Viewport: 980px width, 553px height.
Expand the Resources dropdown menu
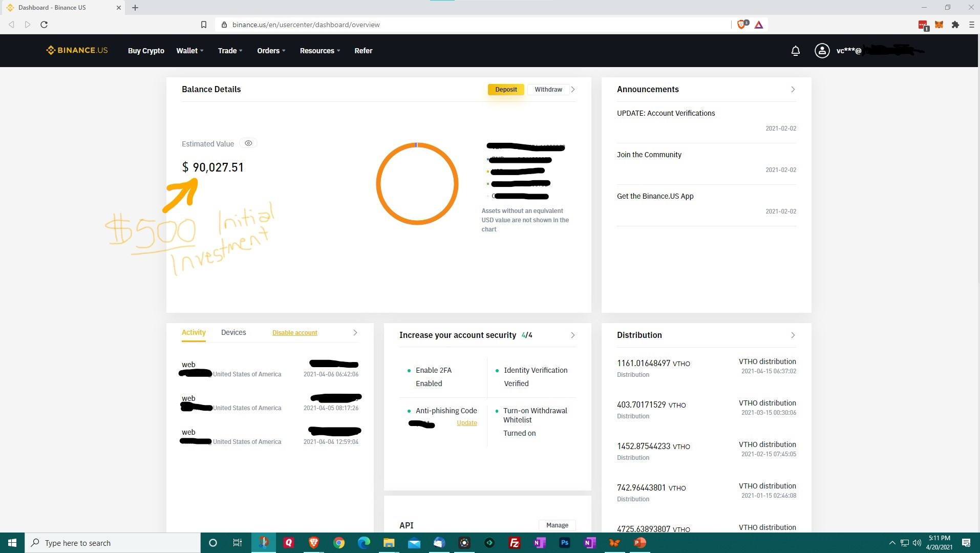click(319, 51)
